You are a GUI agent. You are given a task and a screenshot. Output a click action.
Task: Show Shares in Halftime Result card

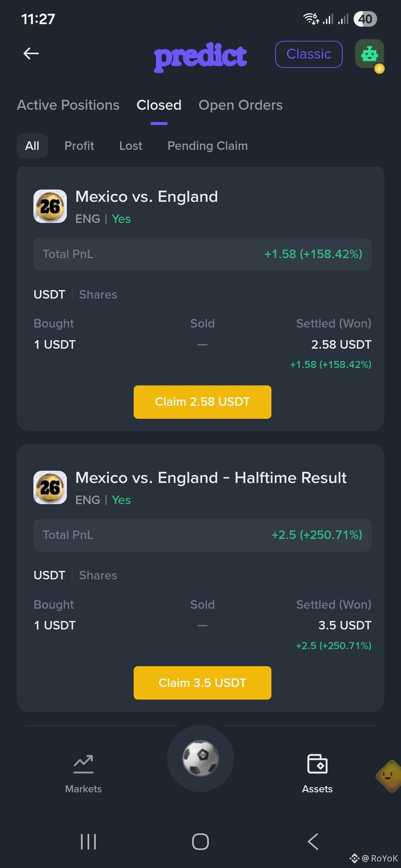98,575
